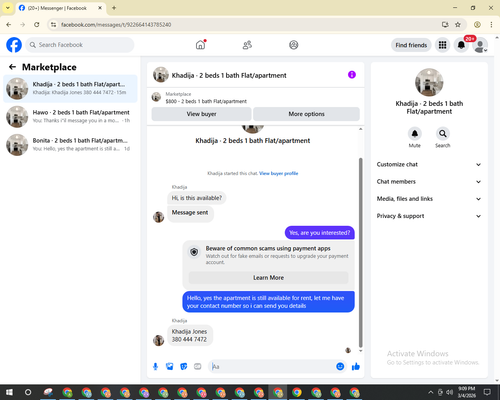The image size is (500, 400).
Task: Search in conversation using magnifier icon
Action: pos(443,134)
